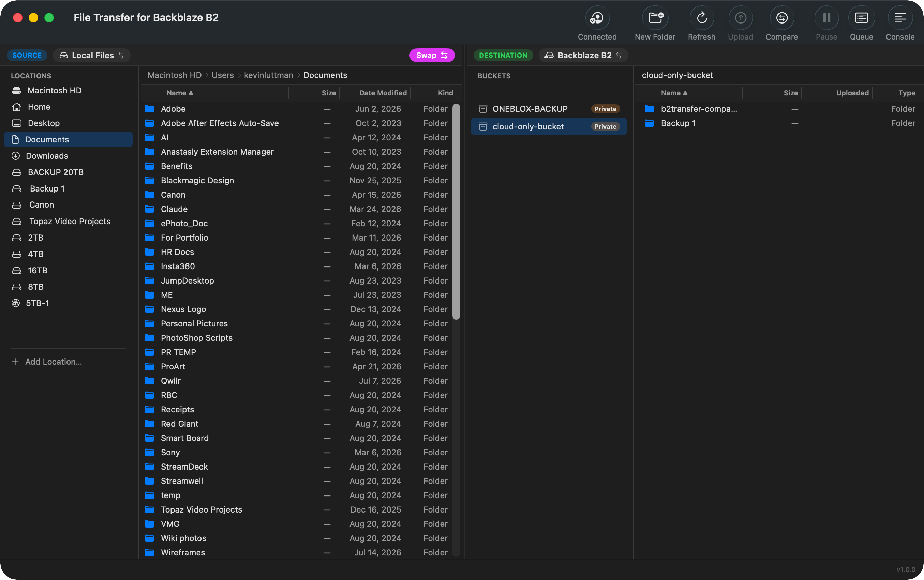Click Add Location… in sidebar
Viewport: 924px width, 580px height.
pos(47,362)
